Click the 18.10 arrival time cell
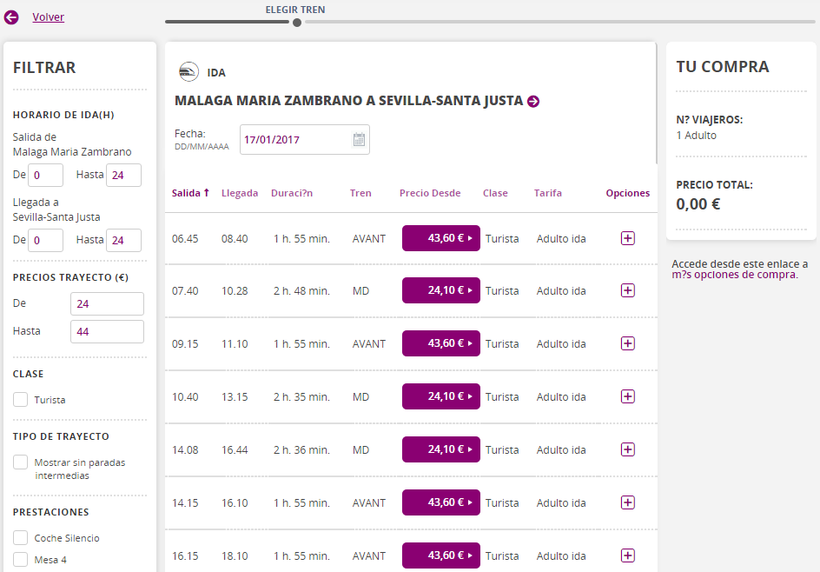 [234, 556]
